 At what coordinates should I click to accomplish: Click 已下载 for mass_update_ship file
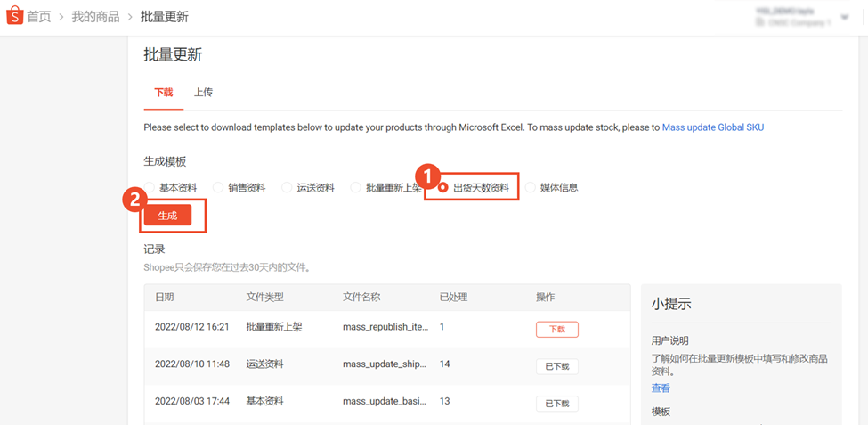[557, 366]
